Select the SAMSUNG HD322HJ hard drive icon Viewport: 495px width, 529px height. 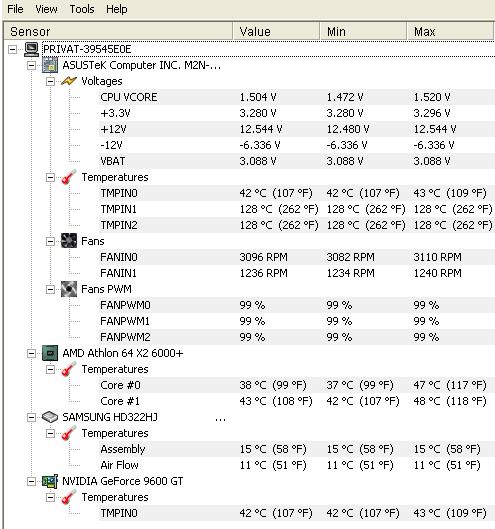click(x=50, y=417)
